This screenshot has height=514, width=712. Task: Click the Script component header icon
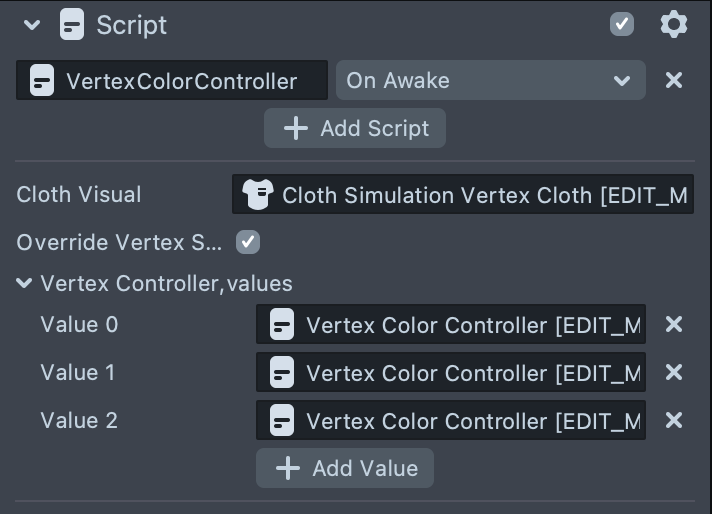tap(72, 24)
